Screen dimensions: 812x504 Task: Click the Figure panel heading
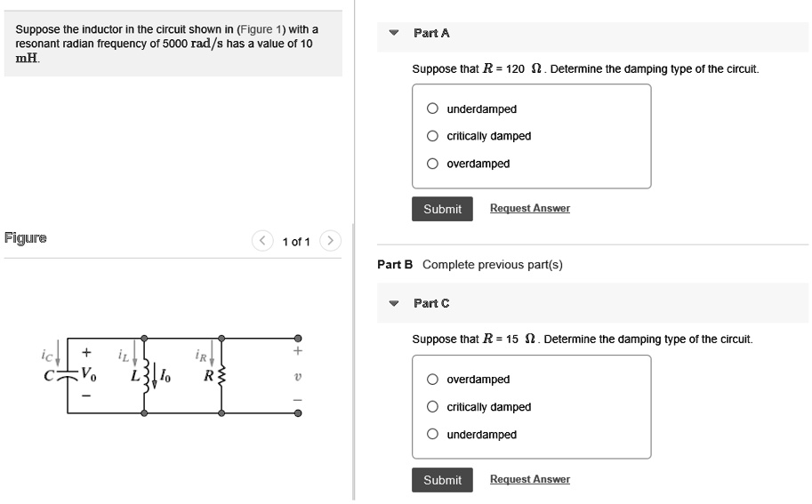click(26, 237)
